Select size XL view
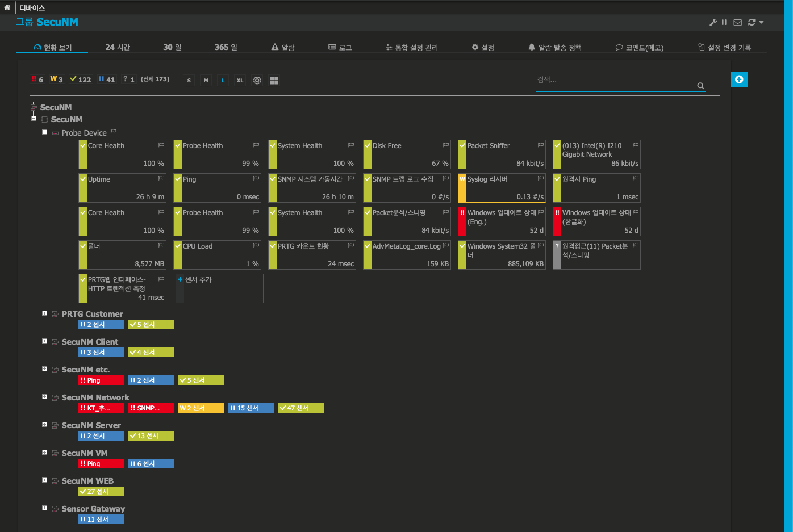Image resolution: width=793 pixels, height=532 pixels. 240,81
